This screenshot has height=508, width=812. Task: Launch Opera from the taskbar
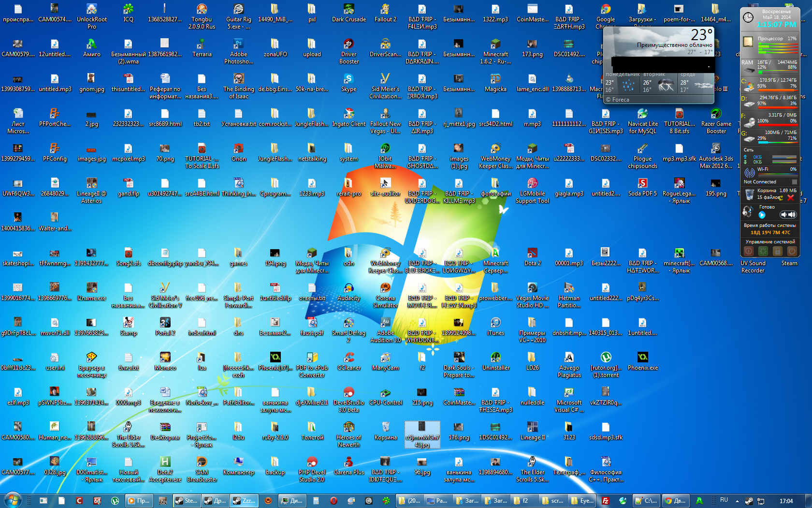(333, 501)
